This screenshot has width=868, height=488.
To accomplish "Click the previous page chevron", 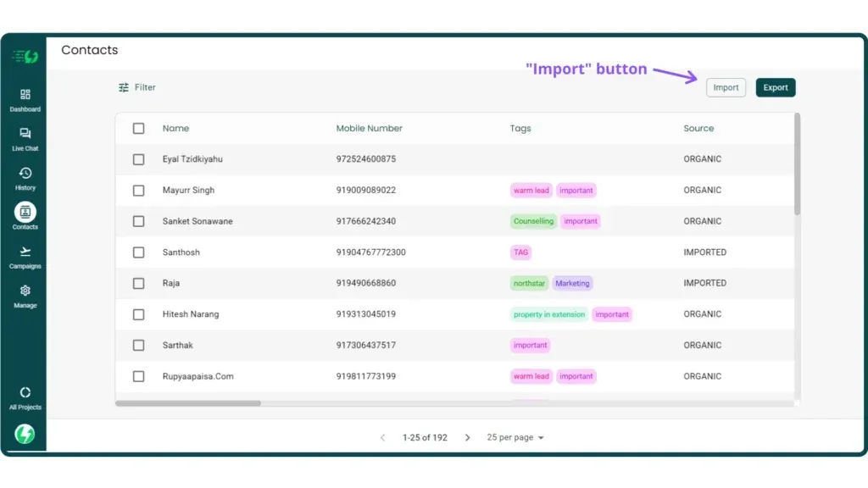I will click(x=382, y=437).
